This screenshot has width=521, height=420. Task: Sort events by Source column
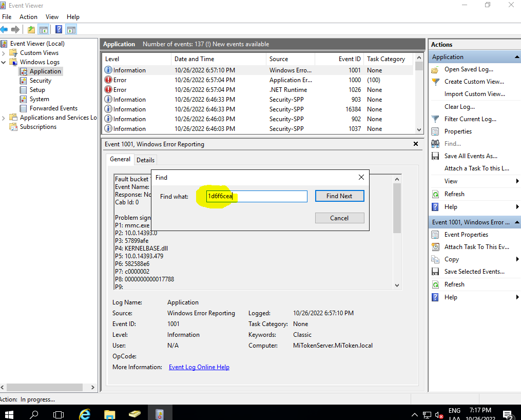pos(290,59)
